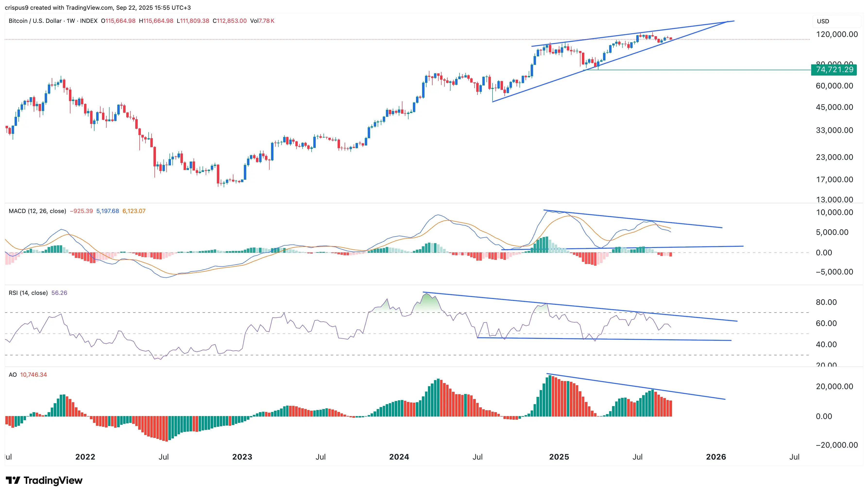The image size is (868, 495).
Task: Click the Vol 7.78 K reading
Action: click(262, 21)
